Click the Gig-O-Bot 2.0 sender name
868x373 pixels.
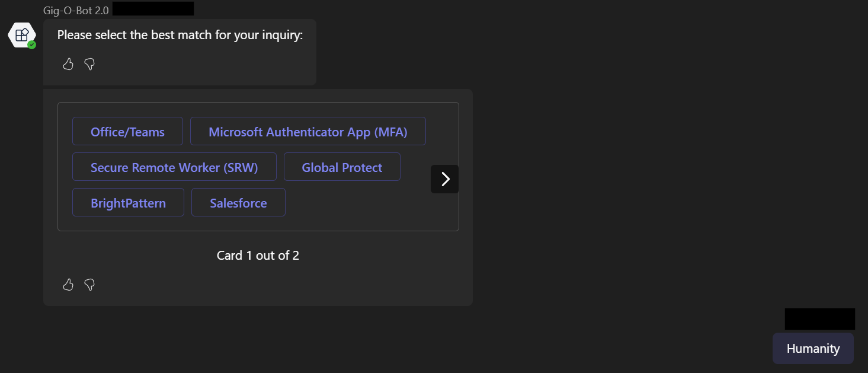pos(76,10)
